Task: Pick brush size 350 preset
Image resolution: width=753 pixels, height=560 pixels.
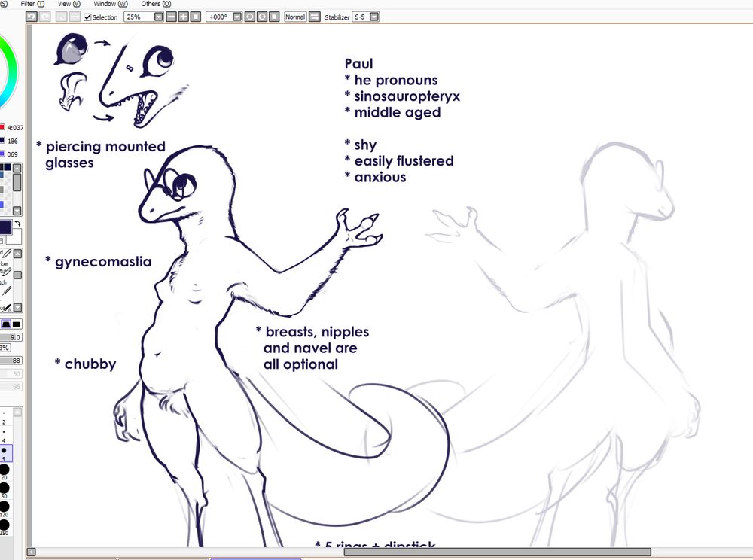Action: pyautogui.click(x=5, y=528)
